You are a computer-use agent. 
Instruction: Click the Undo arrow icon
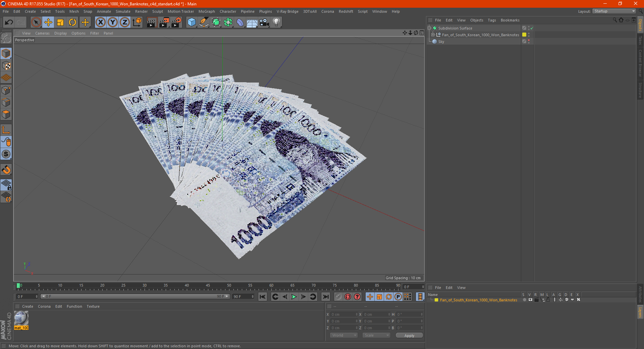coord(9,22)
